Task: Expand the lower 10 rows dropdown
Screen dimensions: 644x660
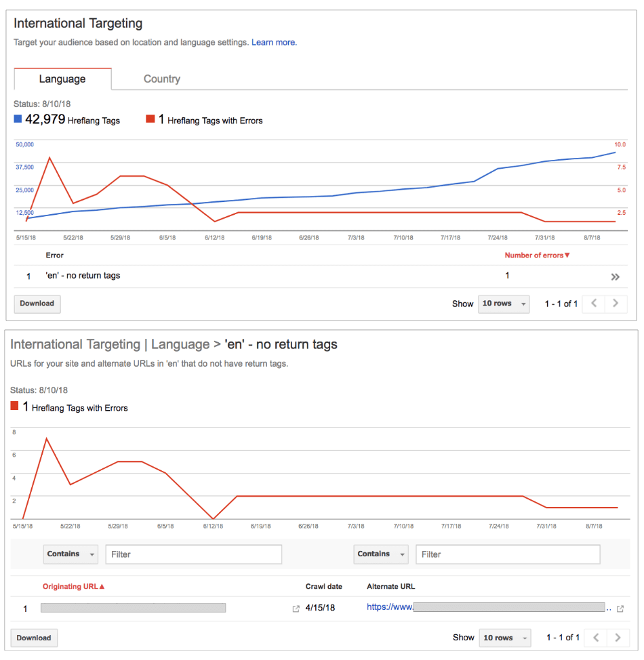Action: click(505, 638)
